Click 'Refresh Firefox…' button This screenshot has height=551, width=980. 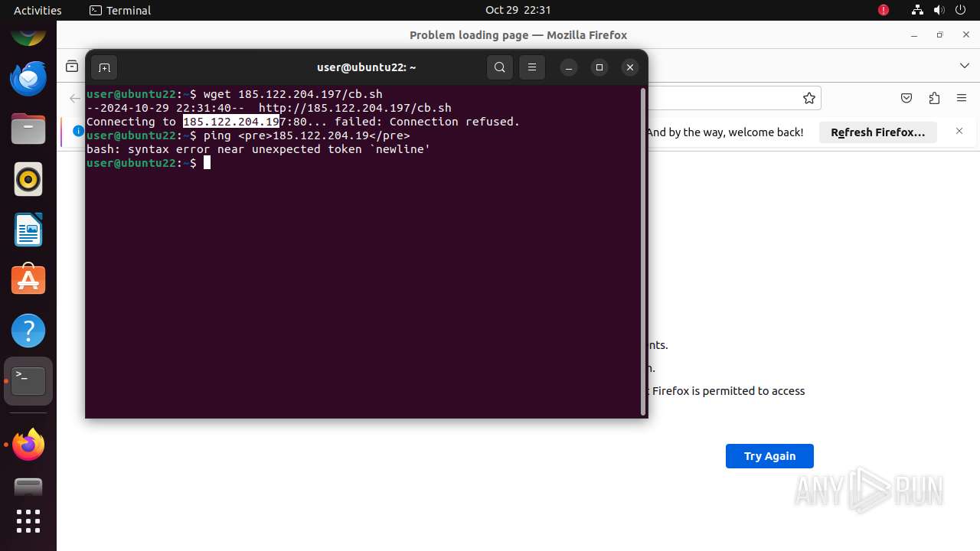point(878,132)
